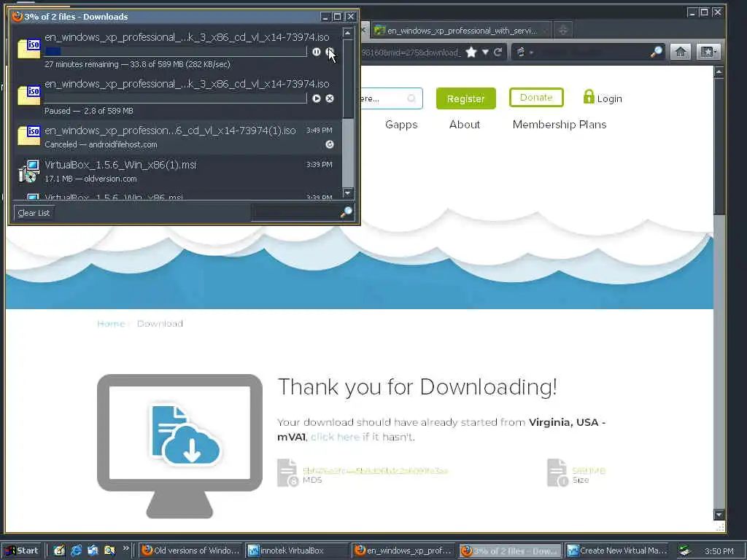The width and height of the screenshot is (747, 560).
Task: Click the 3:50 PM taskbar clock
Action: 719,551
